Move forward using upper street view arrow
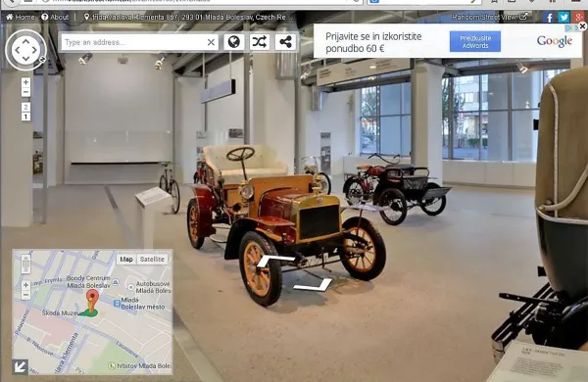Viewport: 588px width, 382px height. [276, 261]
